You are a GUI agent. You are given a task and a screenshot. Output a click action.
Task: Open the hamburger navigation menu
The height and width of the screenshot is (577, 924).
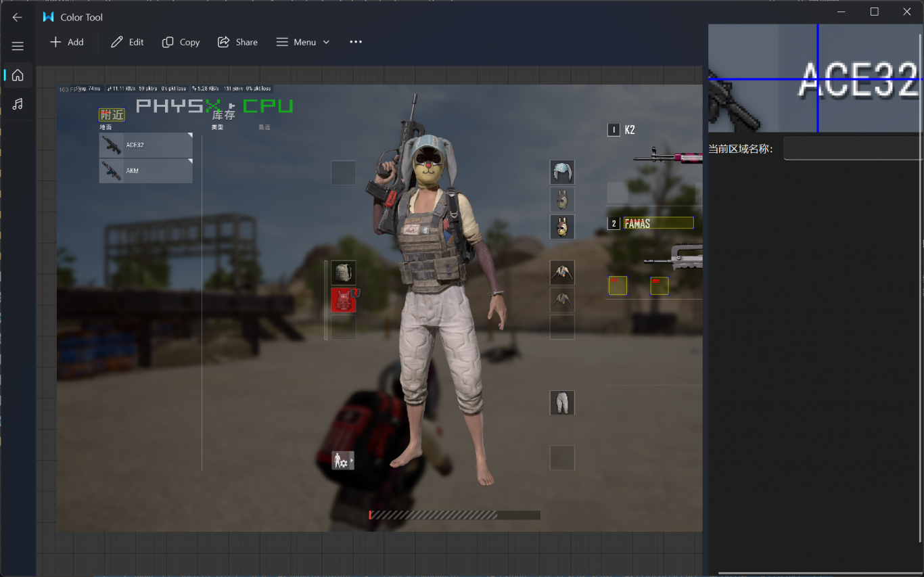18,46
